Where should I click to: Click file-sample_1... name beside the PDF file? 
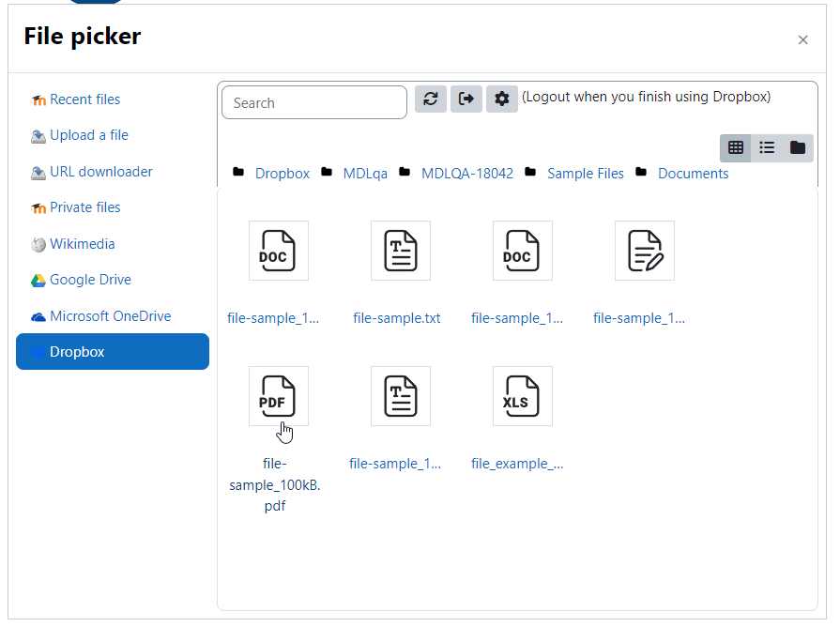click(395, 464)
